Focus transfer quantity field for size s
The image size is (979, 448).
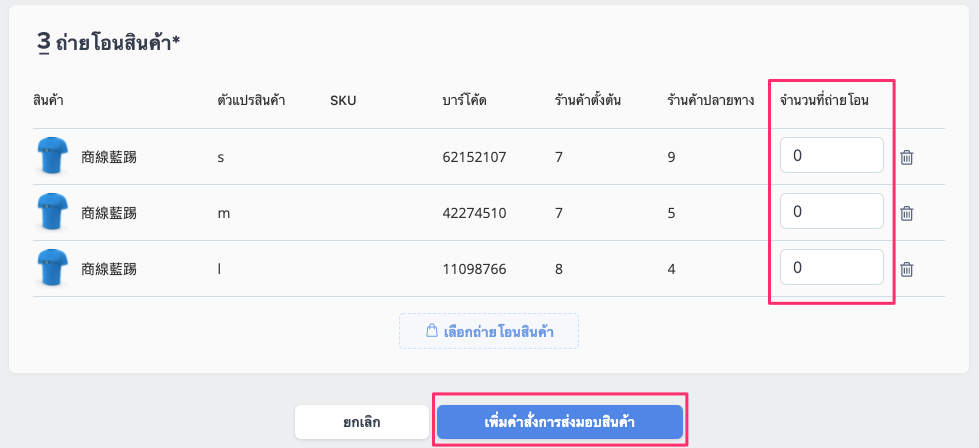(x=832, y=155)
